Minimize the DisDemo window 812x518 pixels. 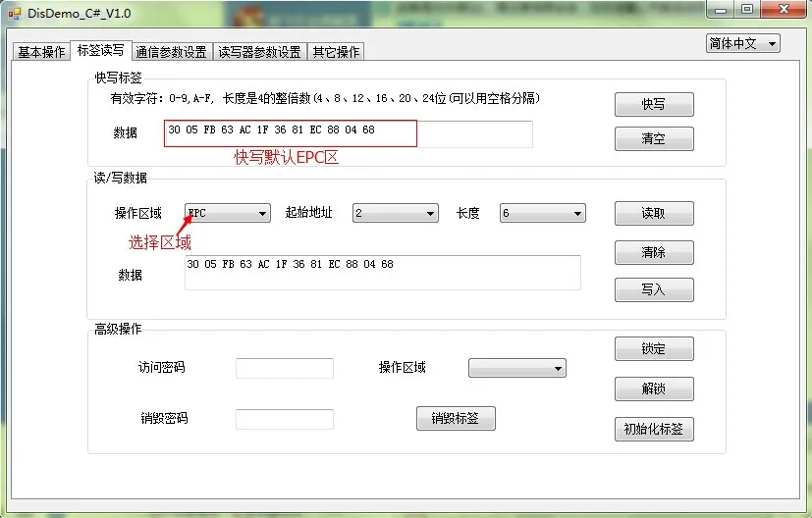721,9
